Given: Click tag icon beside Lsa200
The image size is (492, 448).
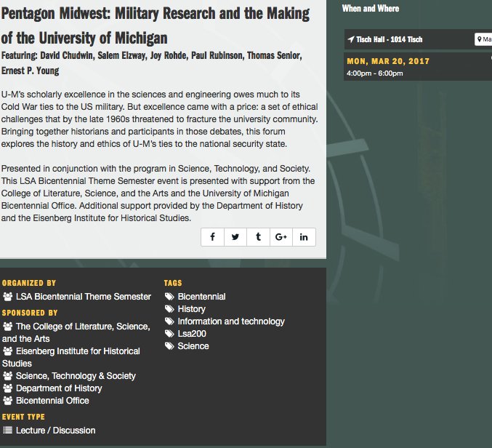Looking at the screenshot, I should (169, 334).
